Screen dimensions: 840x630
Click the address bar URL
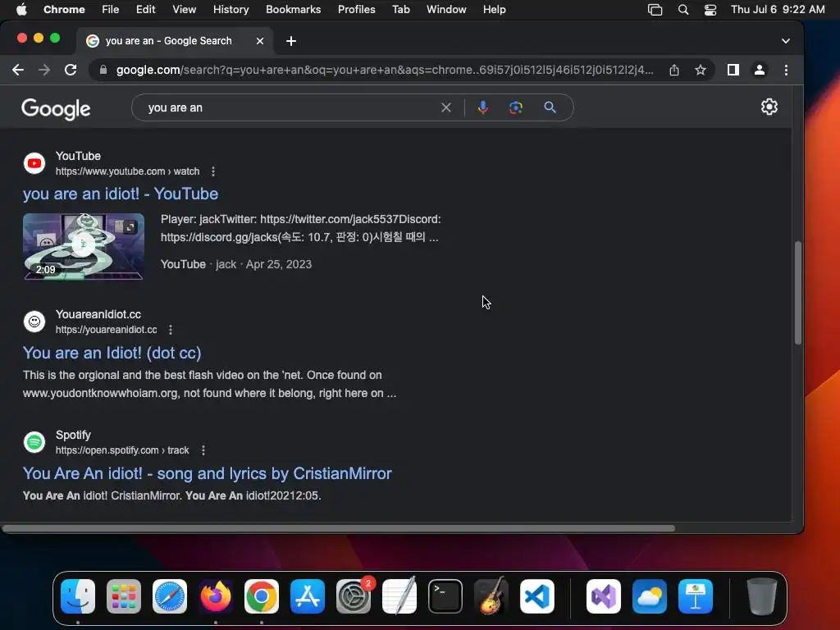click(x=385, y=70)
